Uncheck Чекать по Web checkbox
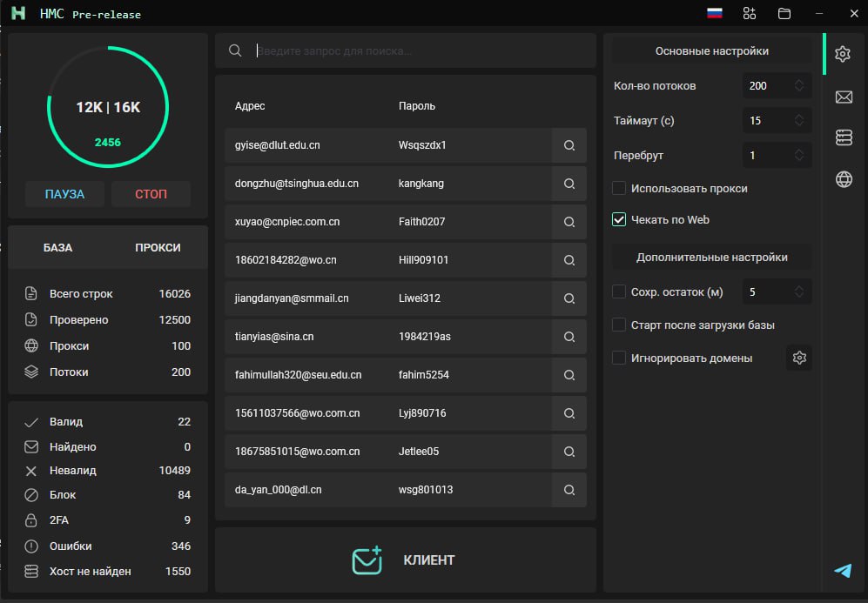The image size is (868, 603). pyautogui.click(x=619, y=220)
